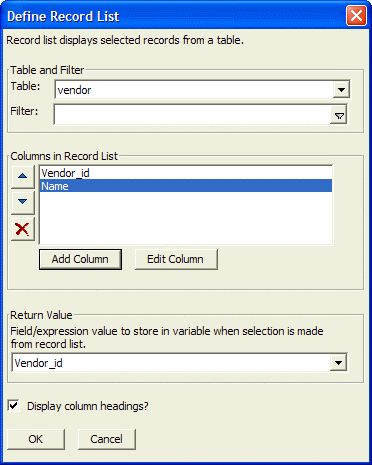Close the Define Record List dialog

click(356, 16)
